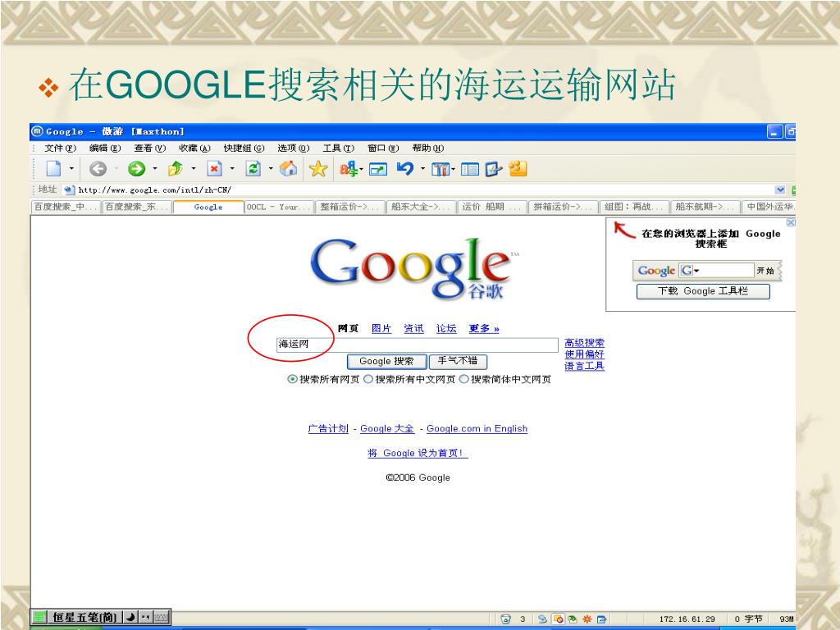Click the 下载 Google 工具栏 button
840x630 pixels.
point(703,291)
